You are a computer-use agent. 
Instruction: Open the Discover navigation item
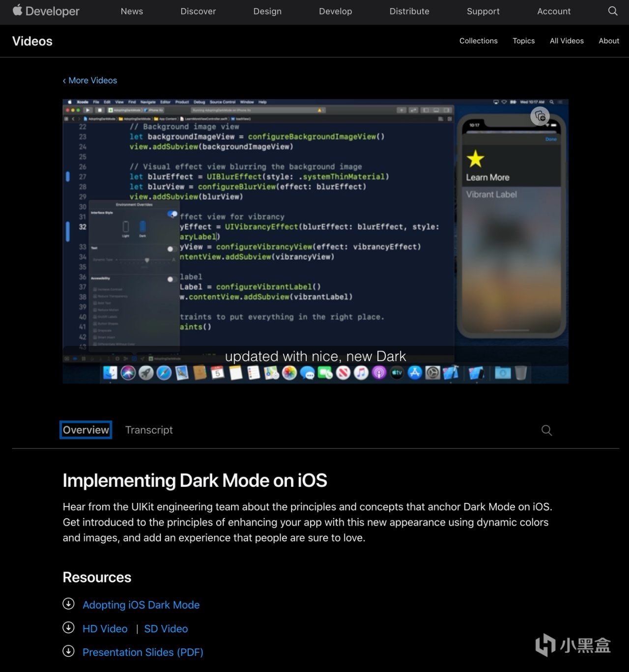198,11
